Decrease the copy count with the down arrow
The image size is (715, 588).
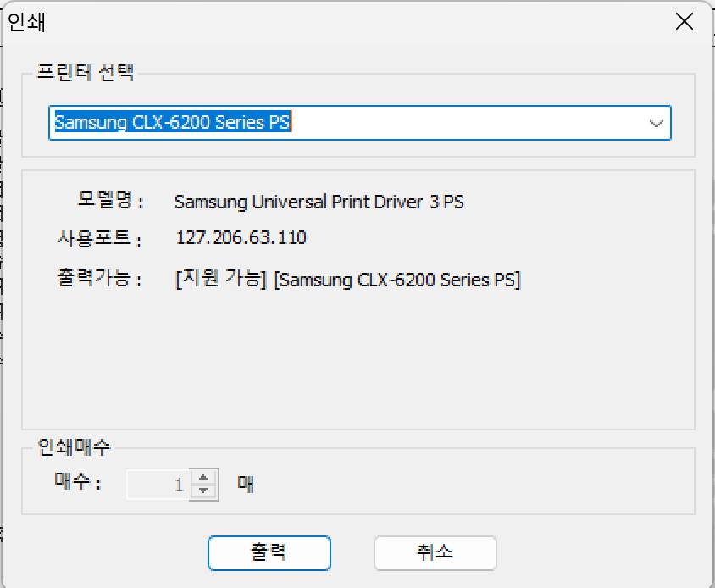pos(203,491)
